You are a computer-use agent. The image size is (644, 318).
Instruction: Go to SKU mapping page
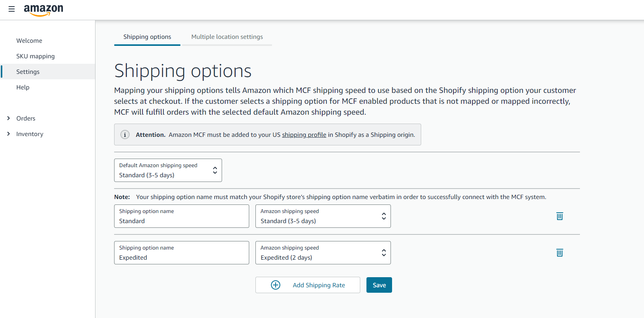[x=35, y=56]
